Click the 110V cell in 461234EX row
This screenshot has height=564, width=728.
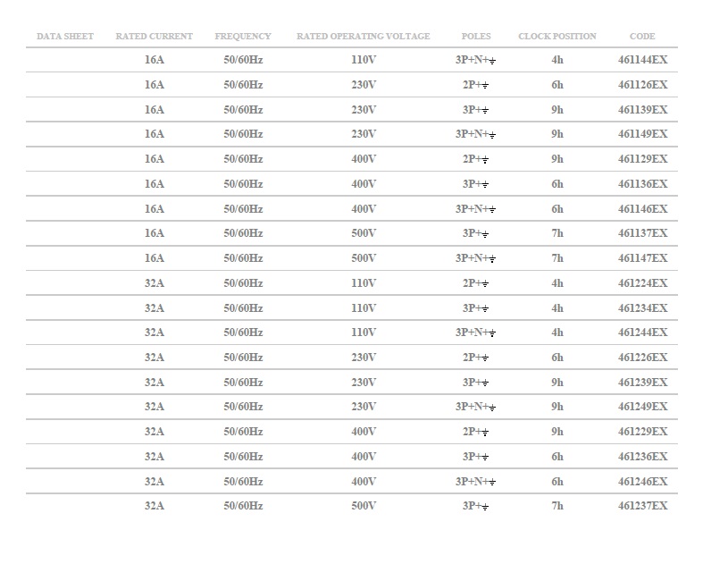364,308
